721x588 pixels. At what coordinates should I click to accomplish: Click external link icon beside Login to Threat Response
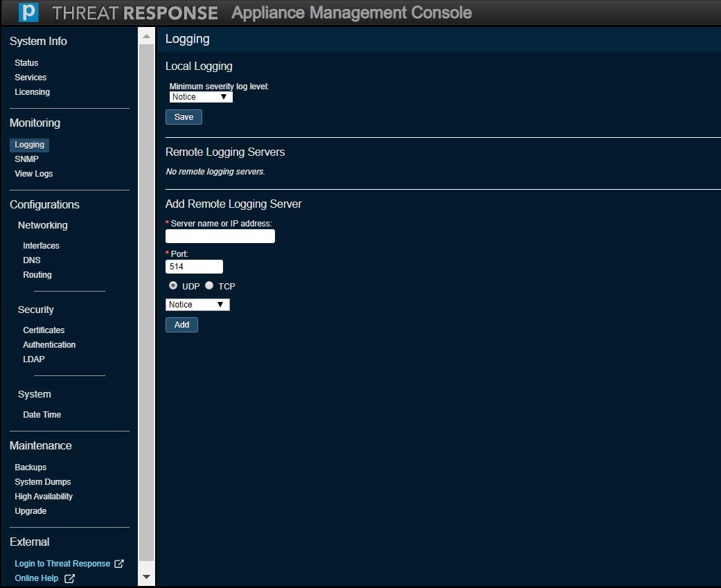(118, 564)
